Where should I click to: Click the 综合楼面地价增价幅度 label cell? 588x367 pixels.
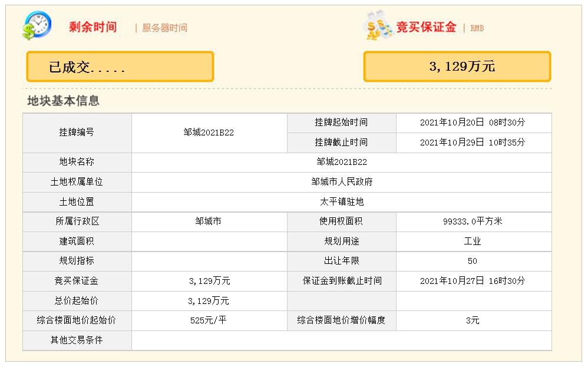342,321
